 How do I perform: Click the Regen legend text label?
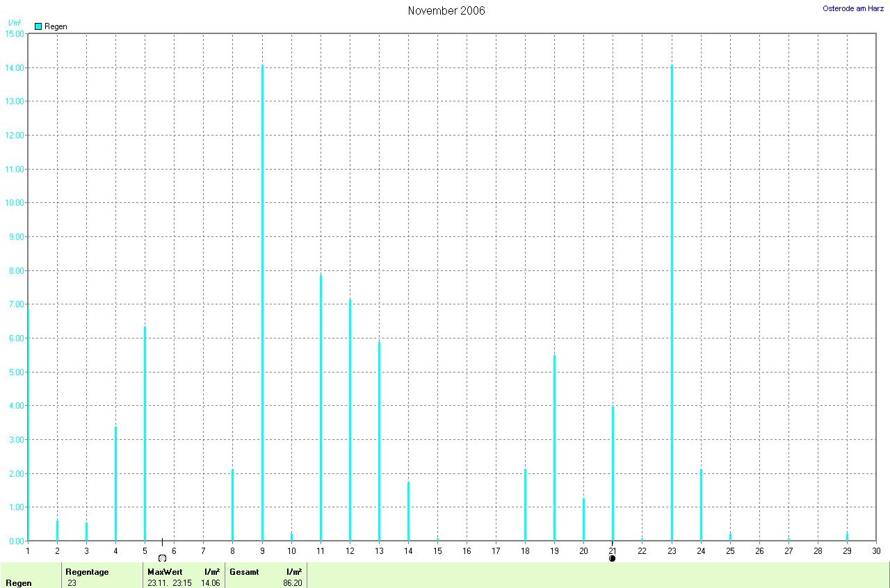click(x=56, y=26)
